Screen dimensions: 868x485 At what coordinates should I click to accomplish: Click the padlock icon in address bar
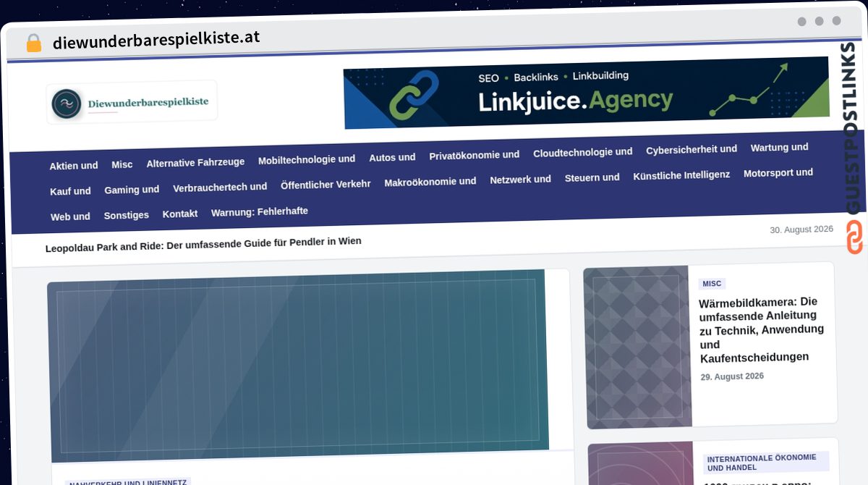(33, 43)
